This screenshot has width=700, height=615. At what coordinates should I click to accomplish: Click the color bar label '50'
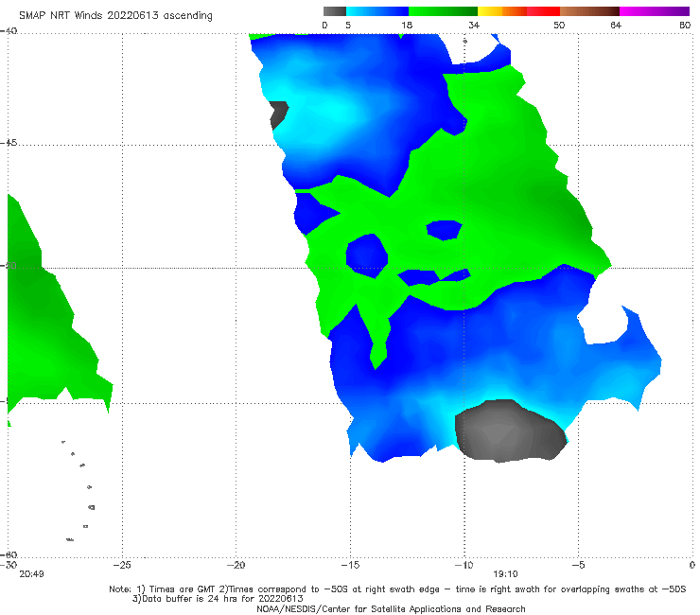[x=559, y=25]
